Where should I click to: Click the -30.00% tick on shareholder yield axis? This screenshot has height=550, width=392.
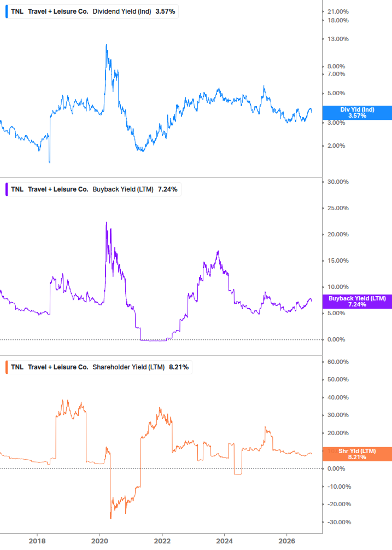pos(339,522)
